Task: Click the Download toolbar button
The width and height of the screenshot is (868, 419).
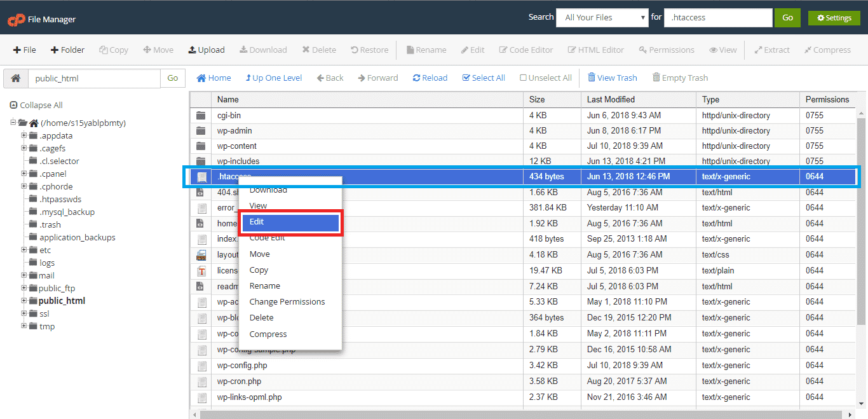Action: (263, 50)
